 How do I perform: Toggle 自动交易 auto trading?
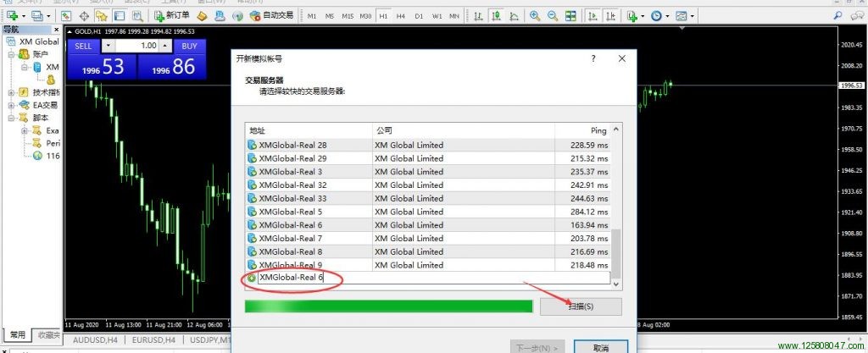pos(272,16)
